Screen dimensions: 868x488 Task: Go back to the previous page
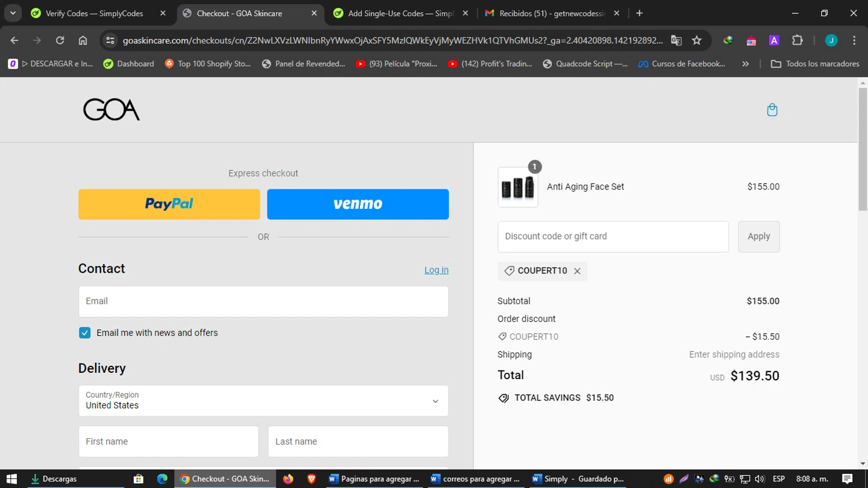point(14,40)
